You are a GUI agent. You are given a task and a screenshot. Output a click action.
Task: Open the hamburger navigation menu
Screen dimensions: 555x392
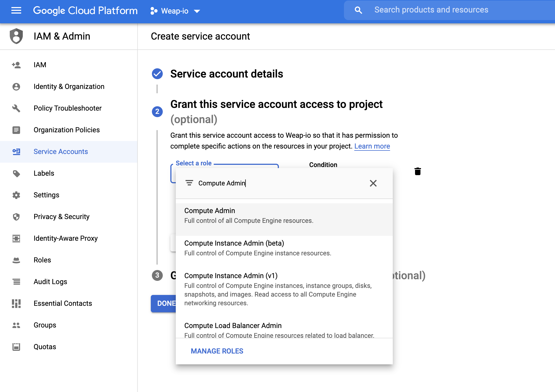coord(16,11)
